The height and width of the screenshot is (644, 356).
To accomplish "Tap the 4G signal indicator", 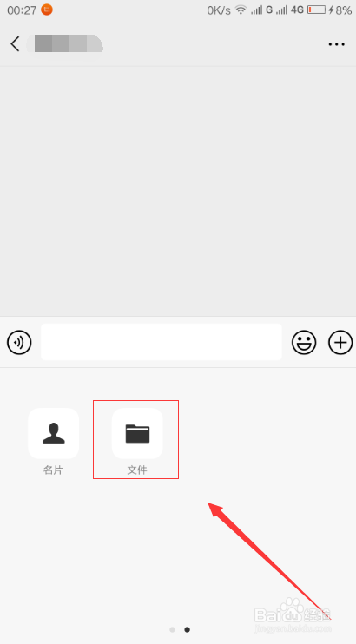I will click(290, 10).
